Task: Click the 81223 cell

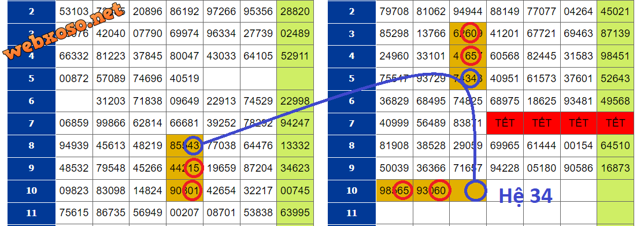Action: pyautogui.click(x=111, y=56)
